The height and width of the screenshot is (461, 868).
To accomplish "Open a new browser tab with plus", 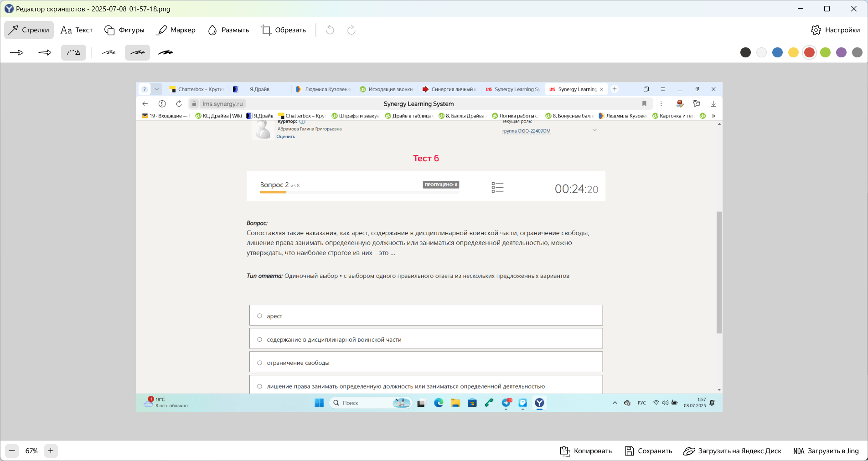I will tap(615, 89).
